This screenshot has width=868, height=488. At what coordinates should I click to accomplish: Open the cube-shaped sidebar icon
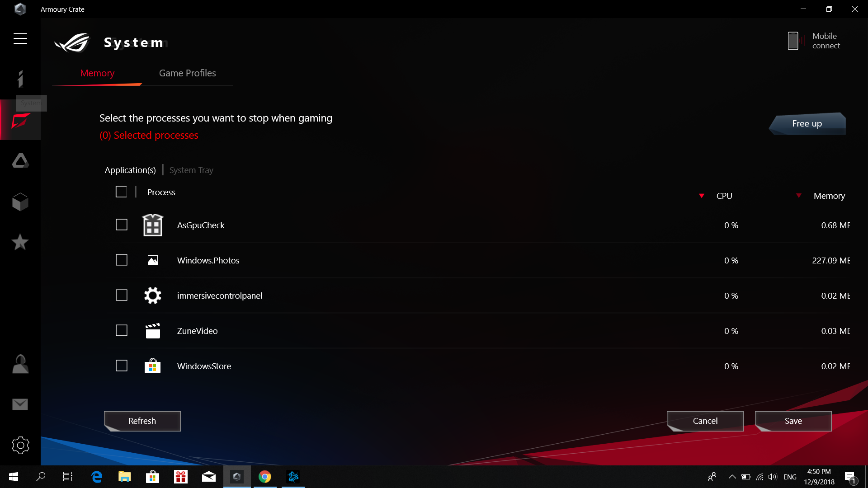(20, 202)
